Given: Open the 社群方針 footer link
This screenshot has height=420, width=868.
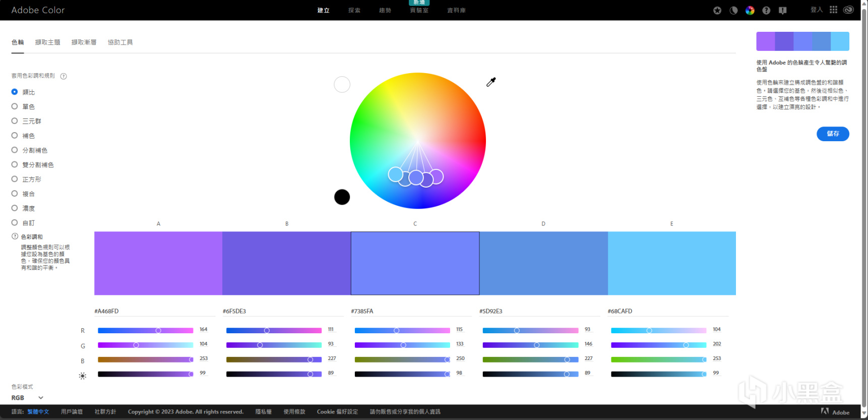Looking at the screenshot, I should 105,412.
